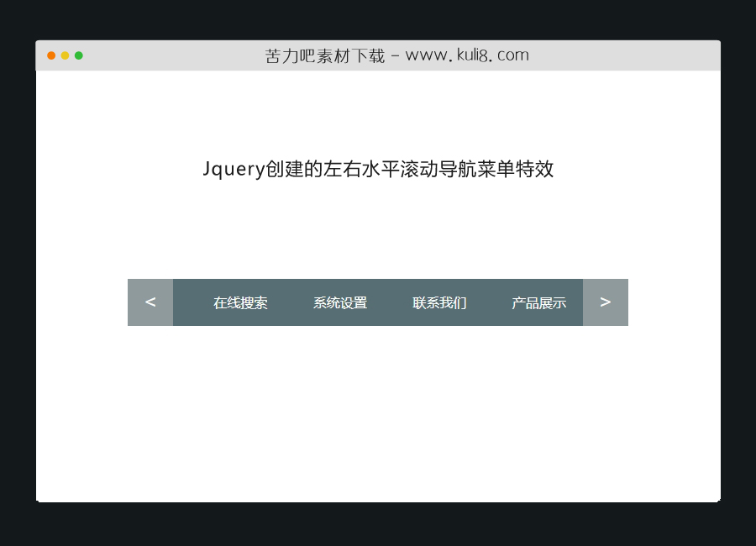Screen dimensions: 756x546
Task: Click the yellow traffic light dot
Action: [66, 55]
